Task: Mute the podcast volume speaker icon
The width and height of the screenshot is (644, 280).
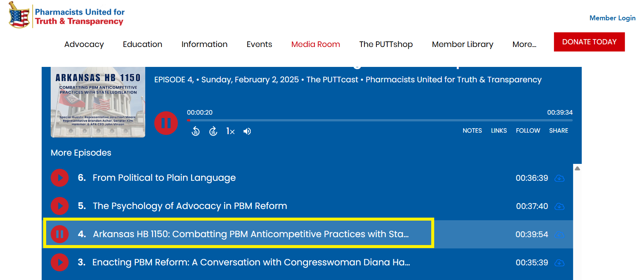Action: click(247, 131)
